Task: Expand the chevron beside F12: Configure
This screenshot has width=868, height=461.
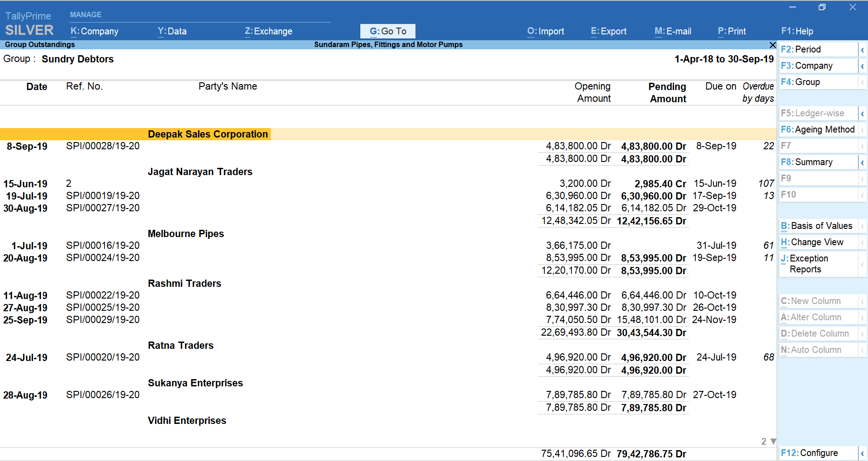Action: tap(863, 453)
